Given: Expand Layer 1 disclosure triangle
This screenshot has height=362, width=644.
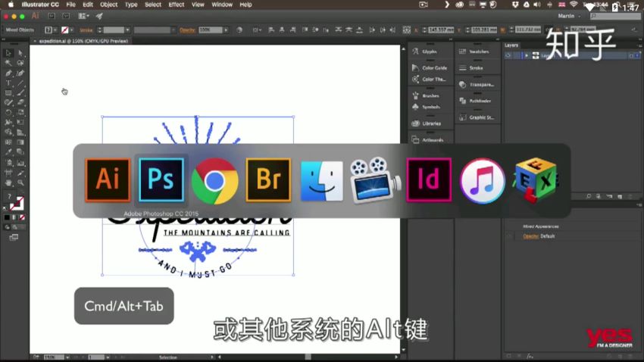Looking at the screenshot, I should pyautogui.click(x=527, y=55).
